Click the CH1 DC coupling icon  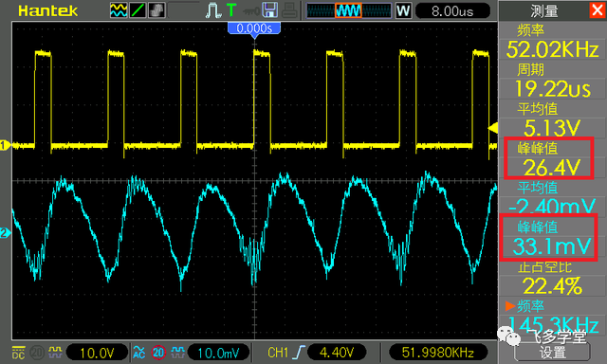[18, 352]
